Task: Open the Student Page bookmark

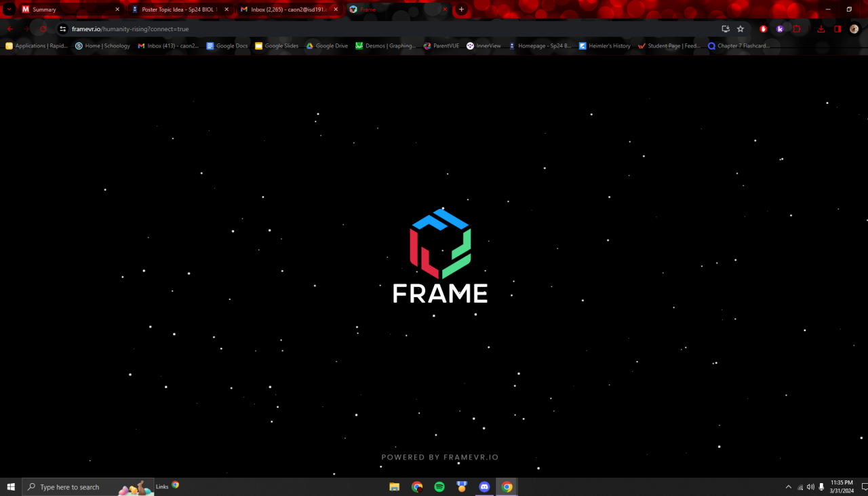Action: (x=669, y=46)
